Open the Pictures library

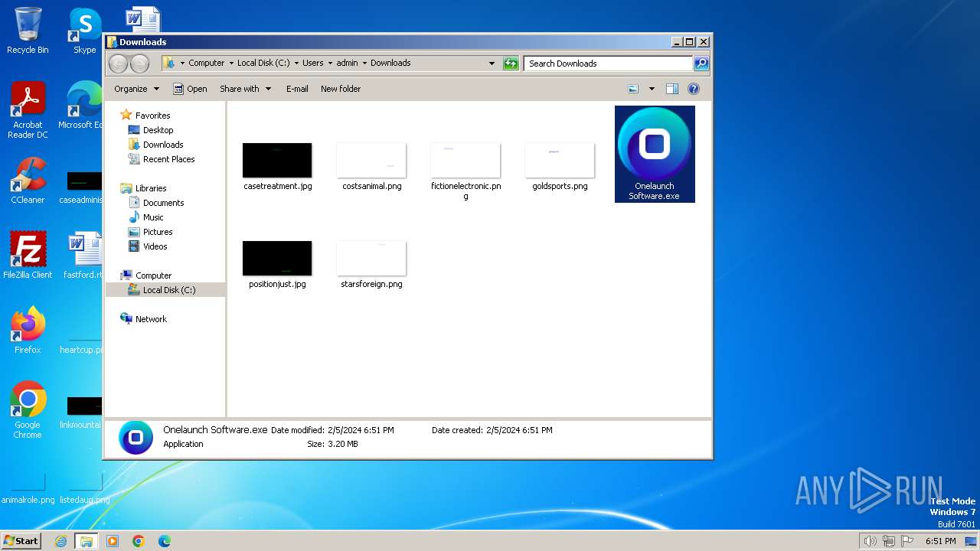pyautogui.click(x=158, y=232)
